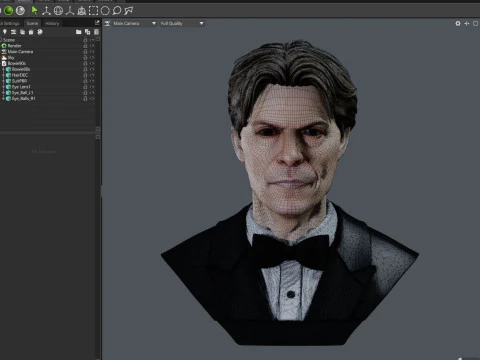Delete selected object with trash icon

[96, 32]
